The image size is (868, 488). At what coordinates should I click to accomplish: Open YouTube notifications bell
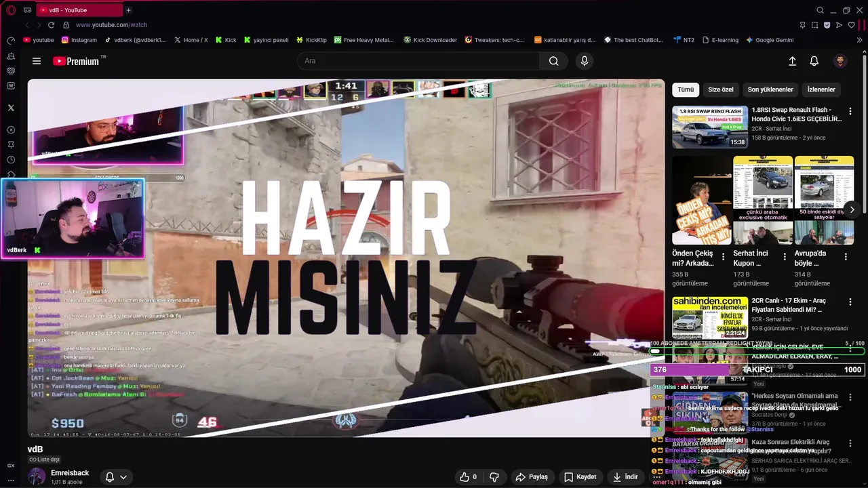[814, 61]
